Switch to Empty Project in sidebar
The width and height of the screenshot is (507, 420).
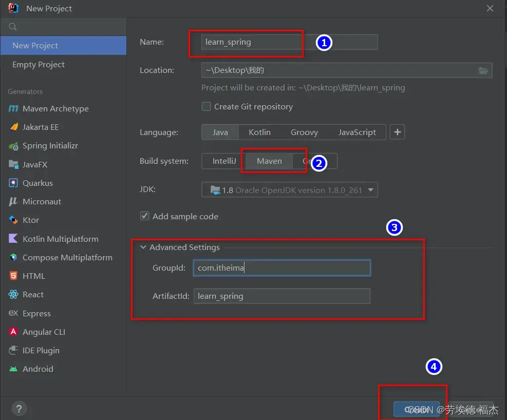(x=39, y=65)
